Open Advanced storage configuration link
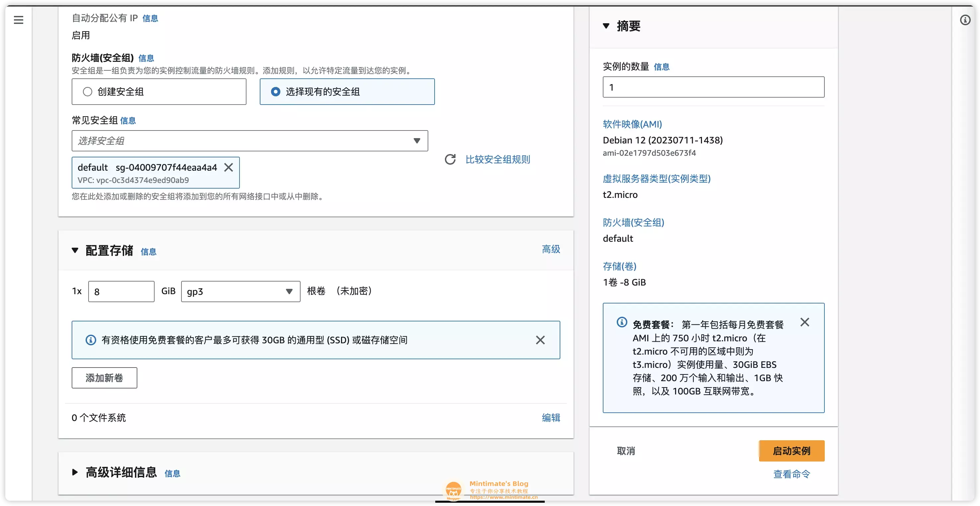 click(x=551, y=249)
